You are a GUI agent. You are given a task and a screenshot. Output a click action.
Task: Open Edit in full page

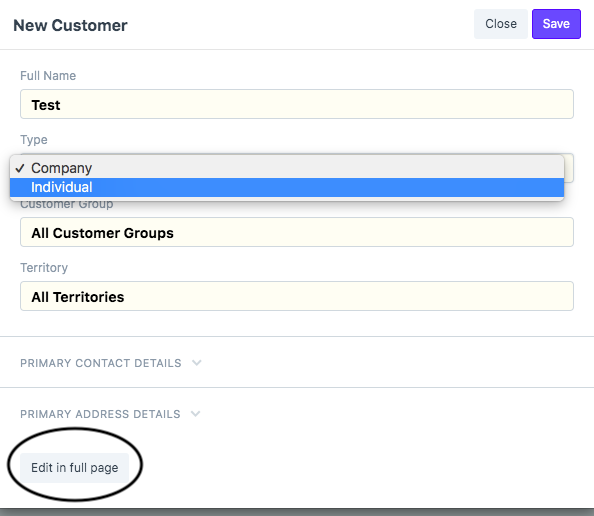tap(75, 468)
